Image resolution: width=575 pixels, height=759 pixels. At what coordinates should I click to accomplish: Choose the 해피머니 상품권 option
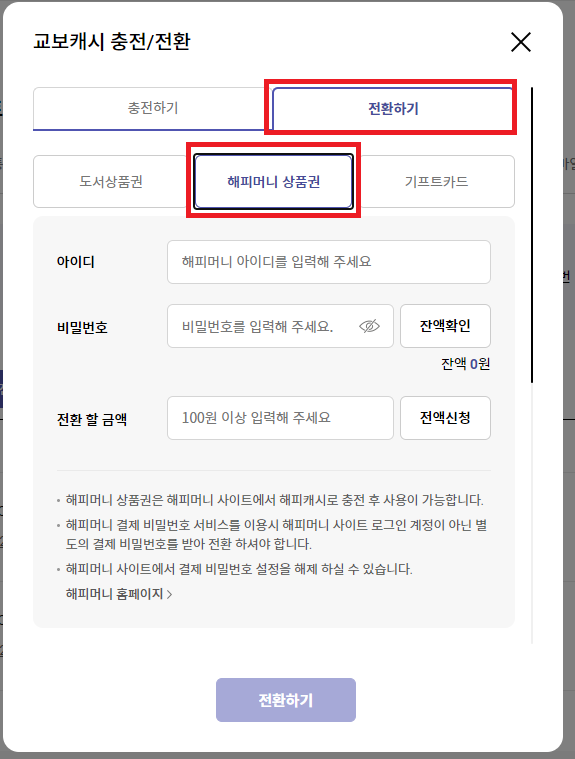click(273, 182)
